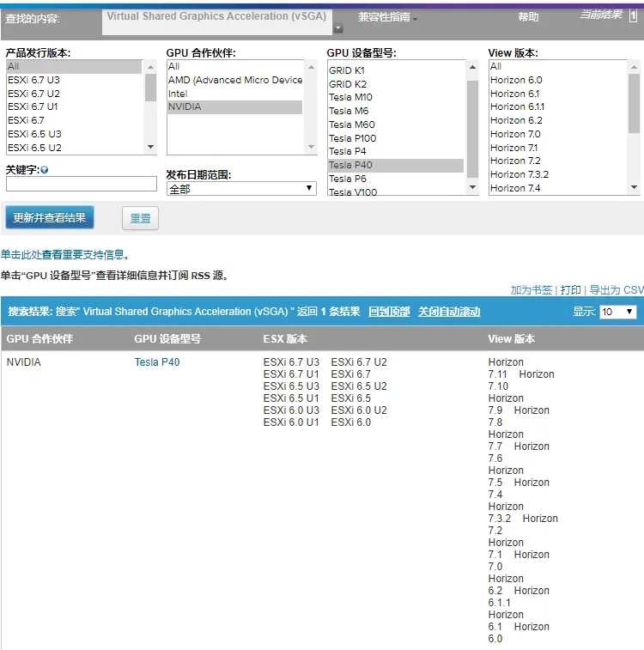Click ESX 版本 column header
The width and height of the screenshot is (644, 650).
[285, 339]
